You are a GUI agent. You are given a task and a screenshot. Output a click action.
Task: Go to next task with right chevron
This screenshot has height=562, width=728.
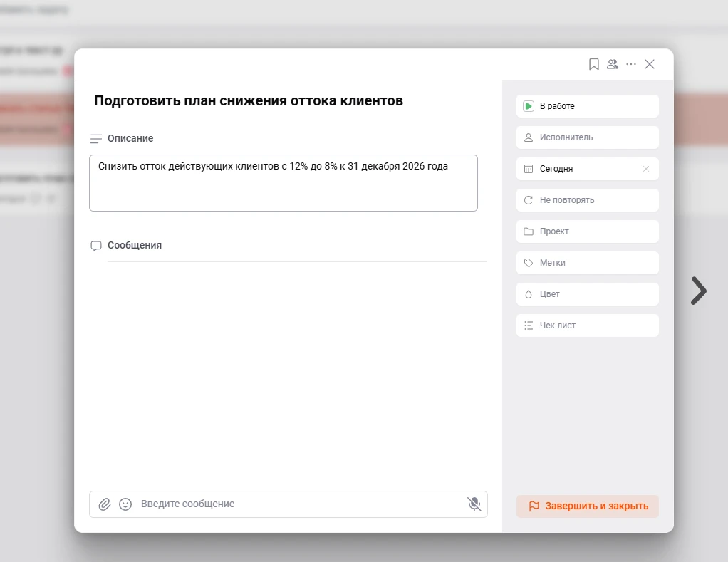699,291
